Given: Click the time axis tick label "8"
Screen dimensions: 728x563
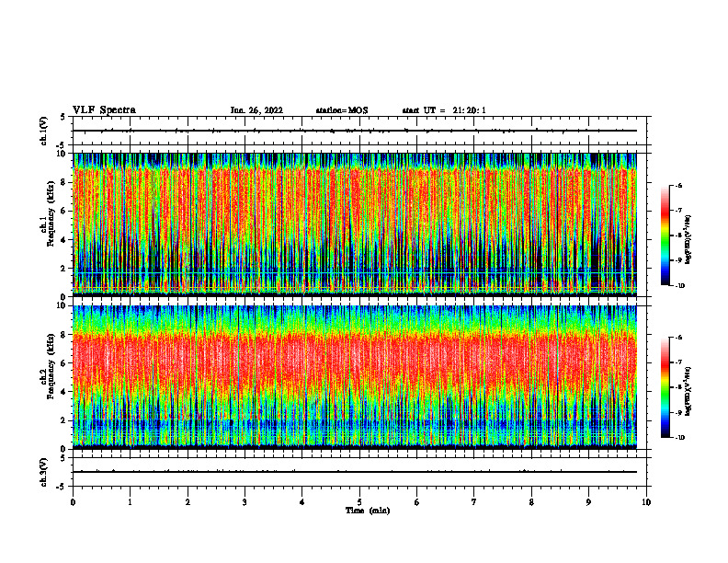Looking at the screenshot, I should (x=531, y=502).
